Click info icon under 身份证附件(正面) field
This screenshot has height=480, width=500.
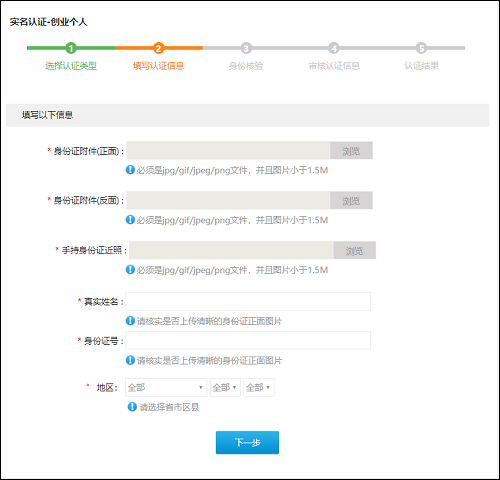point(130,170)
